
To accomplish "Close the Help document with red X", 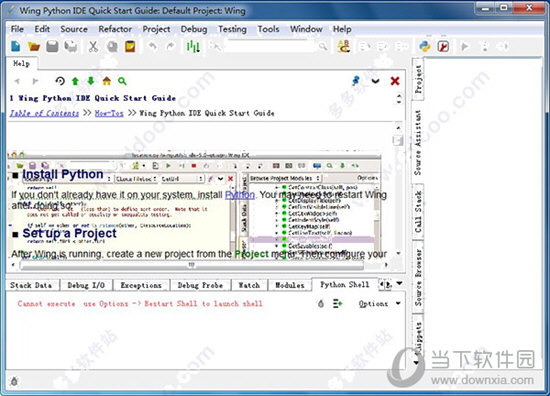I will 395,81.
